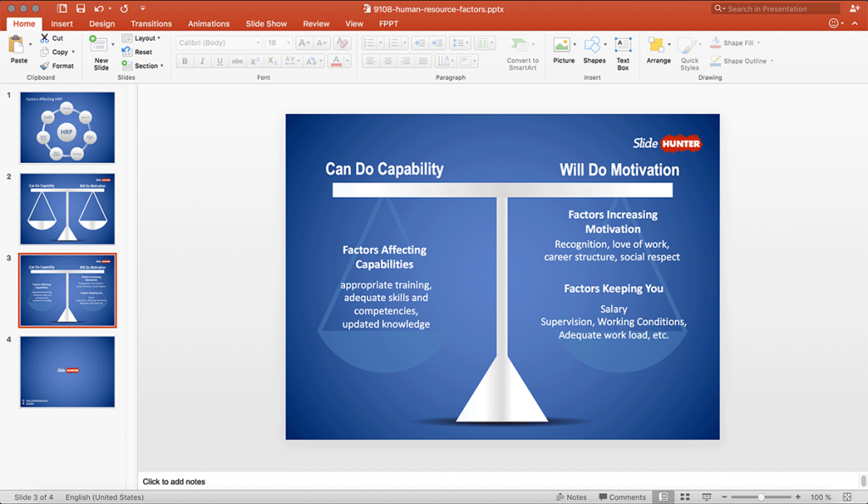Send feedback via the smiley icon
Image resolution: width=868 pixels, height=504 pixels.
tap(833, 23)
